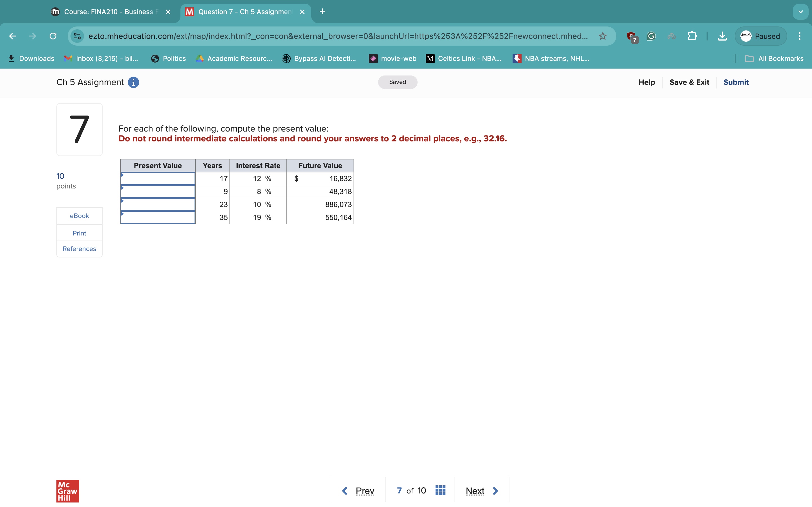Open the Chrome extensions puzzle icon
The height and width of the screenshot is (507, 812).
click(692, 36)
